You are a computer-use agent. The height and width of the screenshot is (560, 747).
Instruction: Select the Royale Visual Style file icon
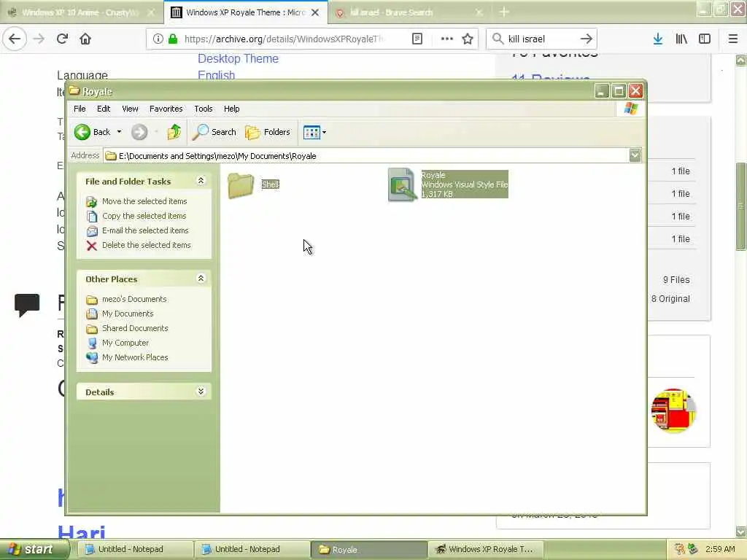tap(402, 184)
